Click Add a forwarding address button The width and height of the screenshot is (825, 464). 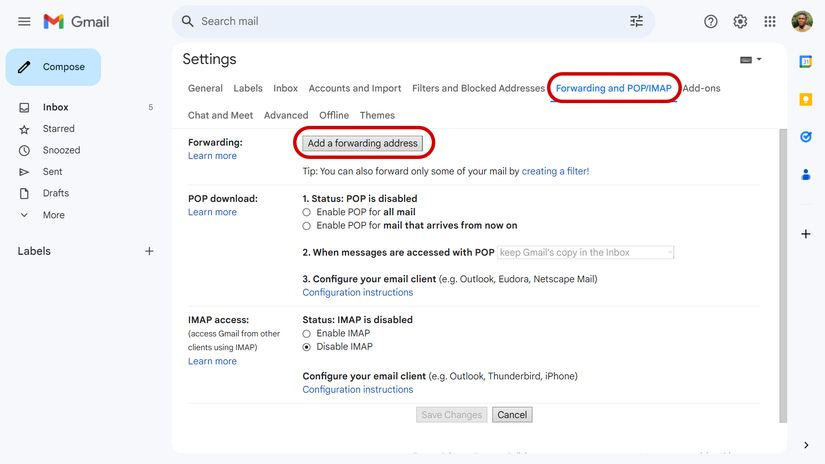pyautogui.click(x=363, y=143)
